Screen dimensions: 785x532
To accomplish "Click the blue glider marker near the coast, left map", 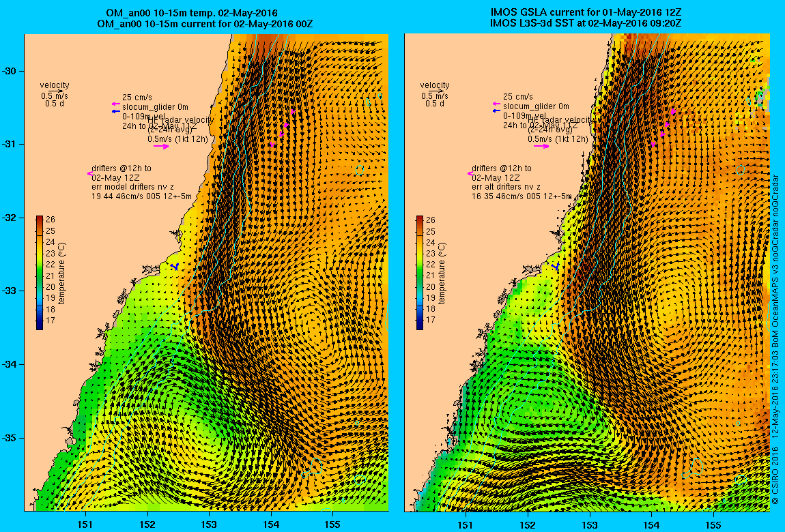I will 174,267.
